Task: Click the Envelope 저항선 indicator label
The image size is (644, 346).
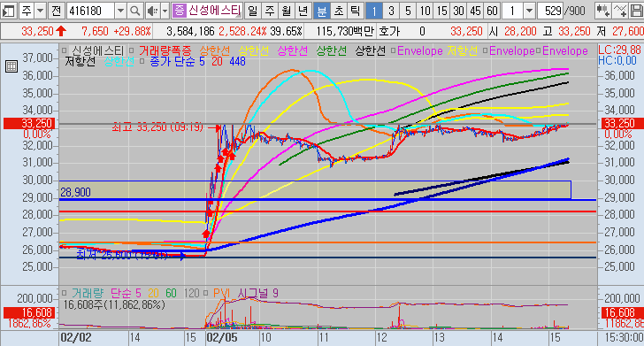Action: [x=437, y=51]
